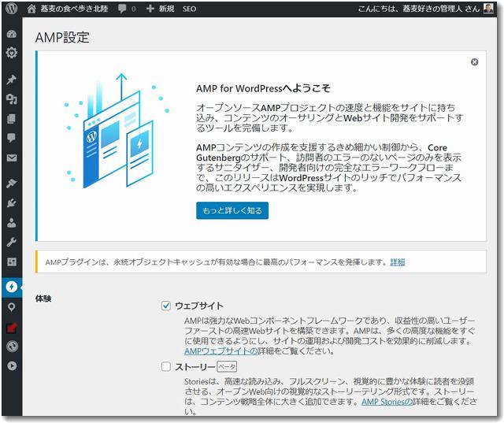Click the AMP illustration graphic
This screenshot has height=423, width=504.
[x=117, y=130]
